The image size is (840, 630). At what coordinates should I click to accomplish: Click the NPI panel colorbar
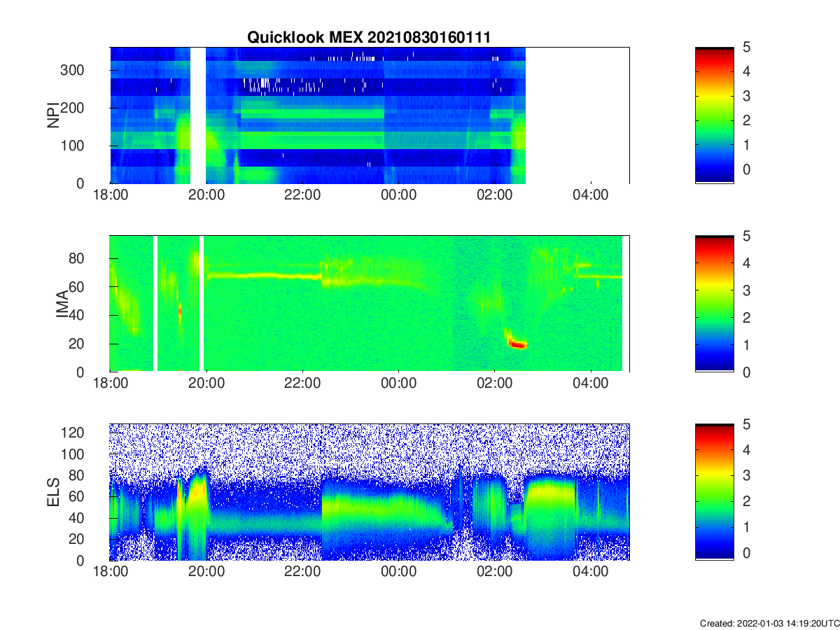[714, 115]
